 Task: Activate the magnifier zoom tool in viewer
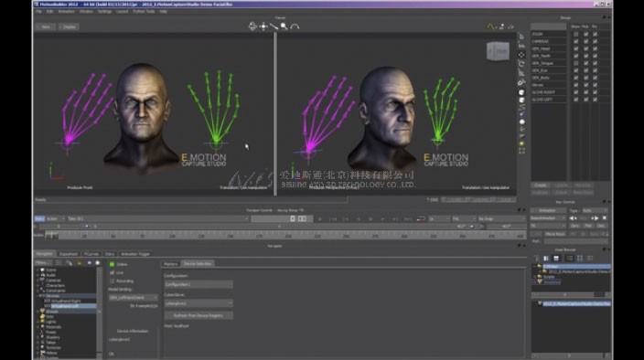click(x=284, y=26)
